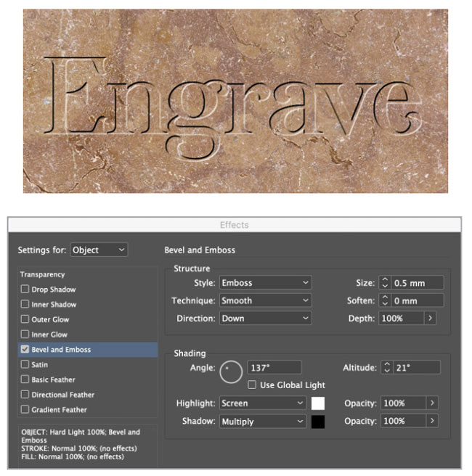
Task: Tick the Outer Glow checkbox
Action: click(x=25, y=319)
